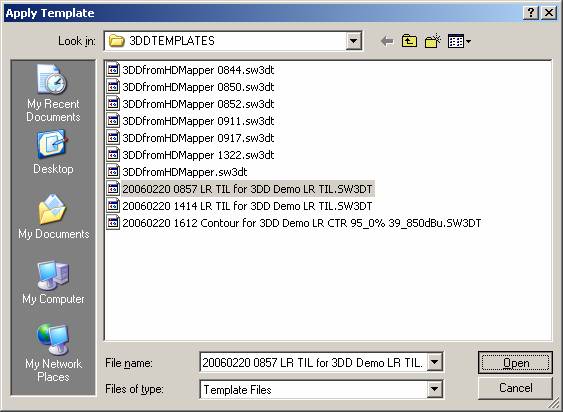Image resolution: width=563 pixels, height=412 pixels.
Task: Expand the Files of type dropdown
Action: [x=434, y=389]
